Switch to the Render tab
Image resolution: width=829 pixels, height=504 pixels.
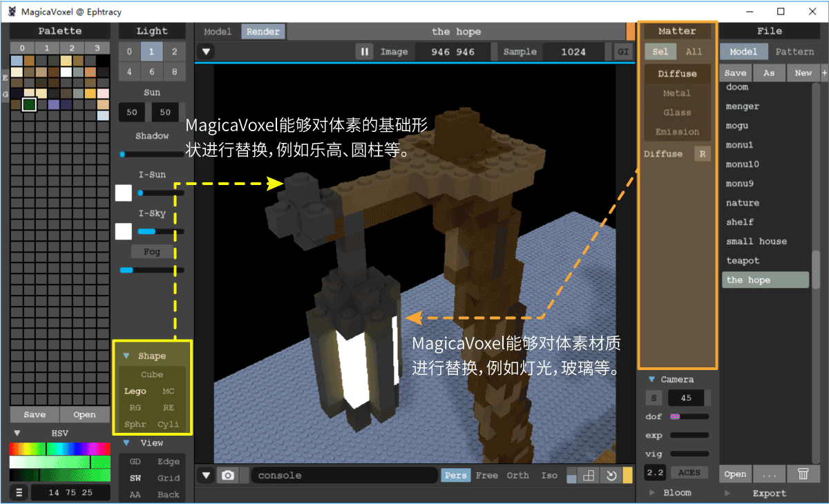[263, 32]
